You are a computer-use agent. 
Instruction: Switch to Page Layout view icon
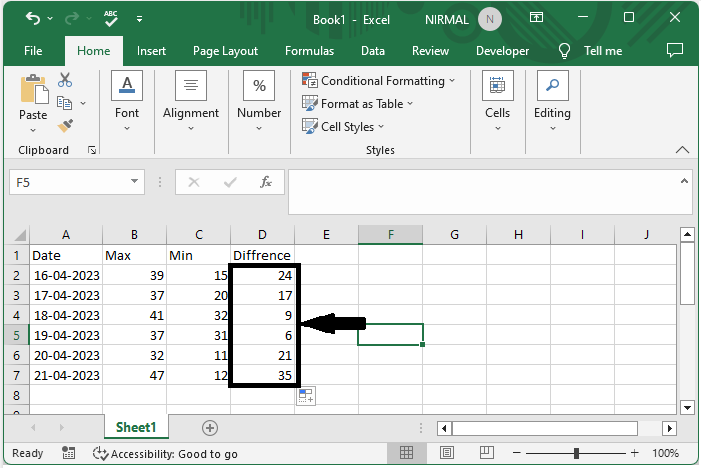click(447, 453)
